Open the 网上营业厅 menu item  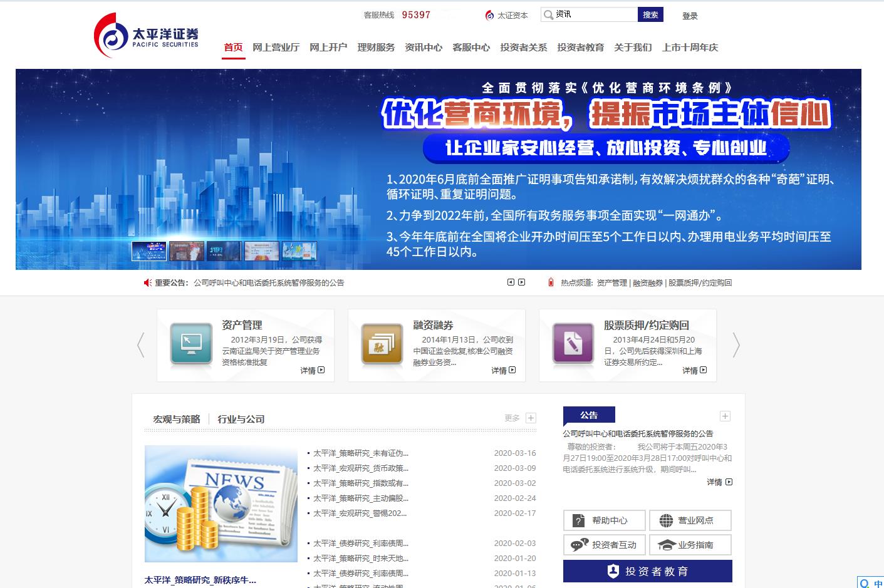pos(276,47)
